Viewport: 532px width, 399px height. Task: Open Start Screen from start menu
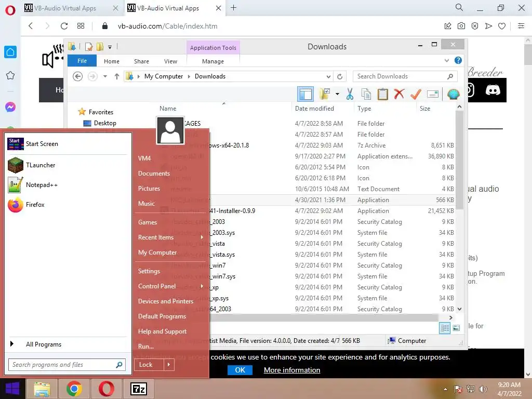click(67, 144)
